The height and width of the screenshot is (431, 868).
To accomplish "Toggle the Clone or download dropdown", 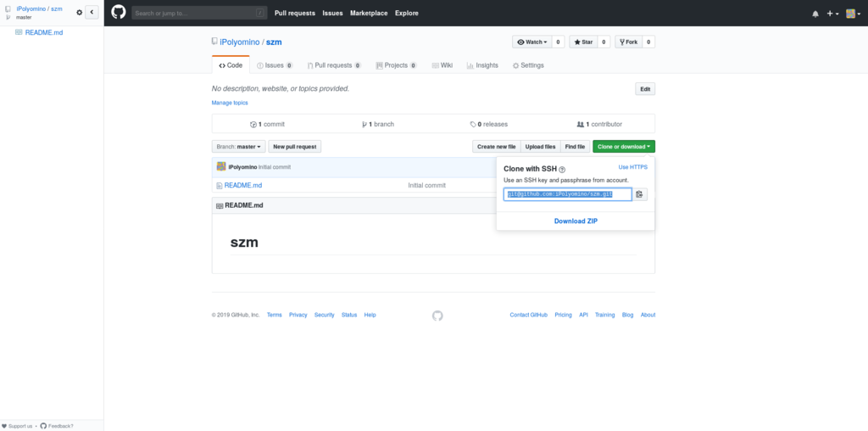I will point(624,147).
